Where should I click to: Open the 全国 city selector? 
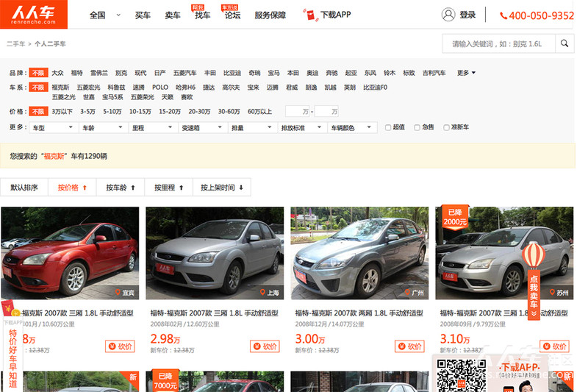point(105,15)
